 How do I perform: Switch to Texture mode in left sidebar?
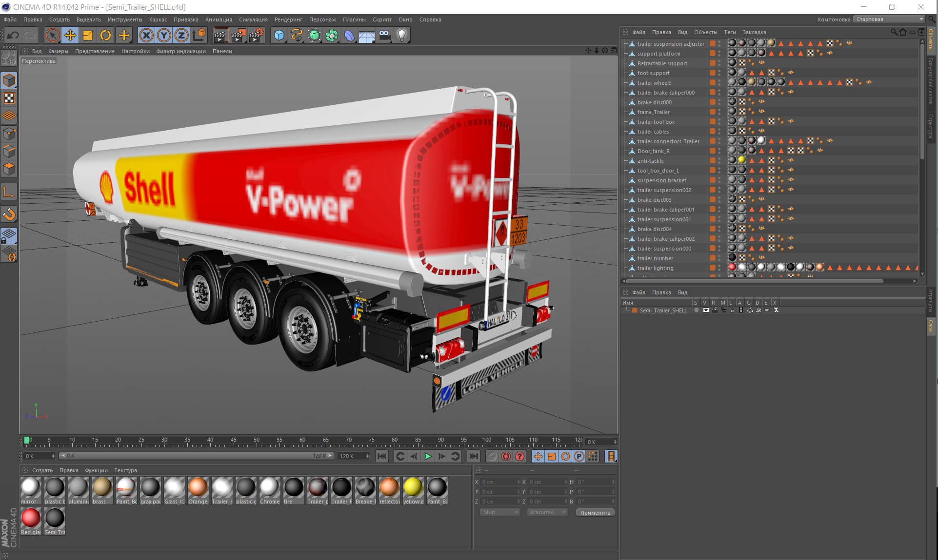point(9,98)
